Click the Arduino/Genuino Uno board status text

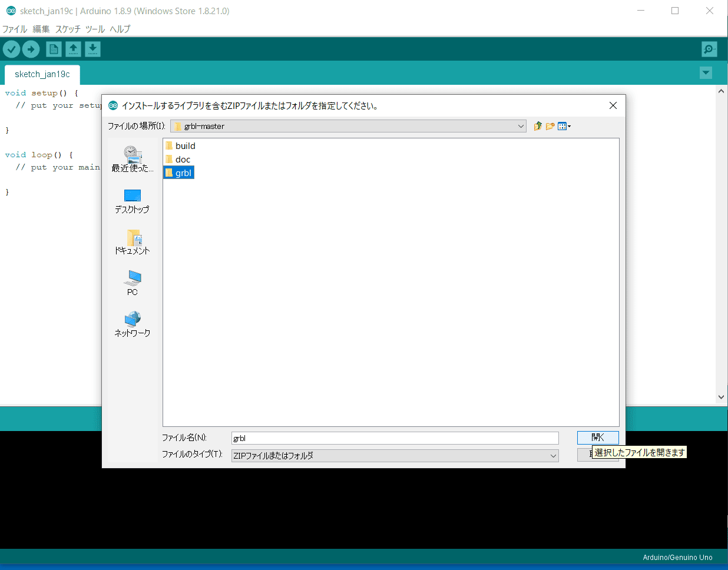pyautogui.click(x=677, y=557)
